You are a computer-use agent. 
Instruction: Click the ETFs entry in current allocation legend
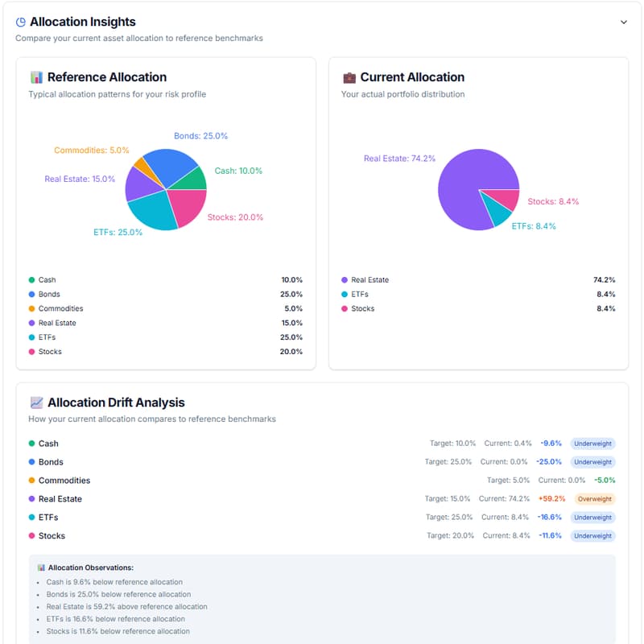point(361,295)
